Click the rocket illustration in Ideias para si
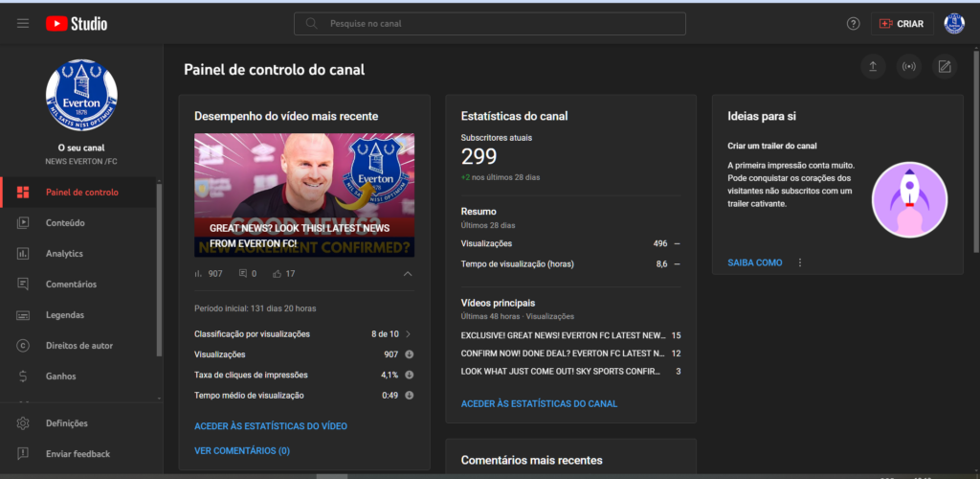Screen dimensions: 980x479 (x=909, y=200)
